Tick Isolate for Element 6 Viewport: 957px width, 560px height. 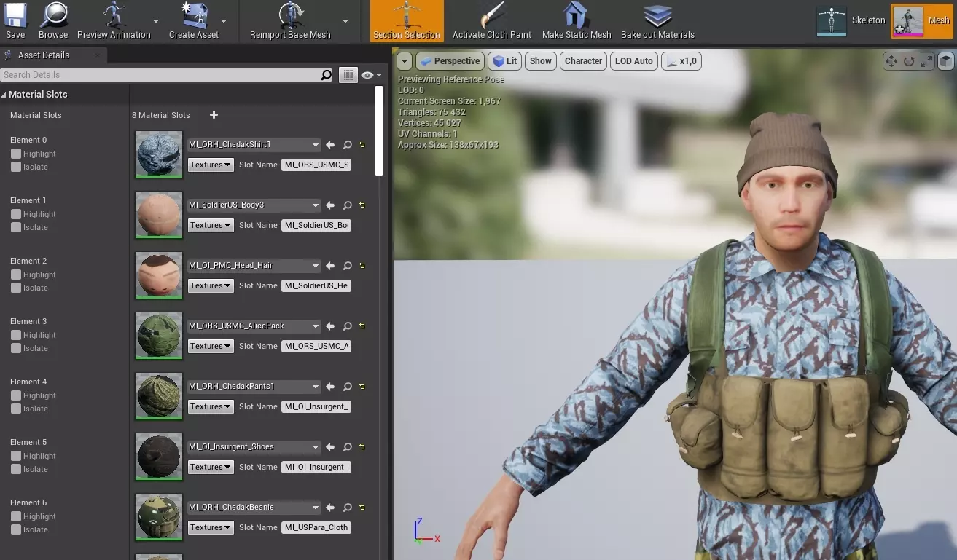(x=16, y=529)
